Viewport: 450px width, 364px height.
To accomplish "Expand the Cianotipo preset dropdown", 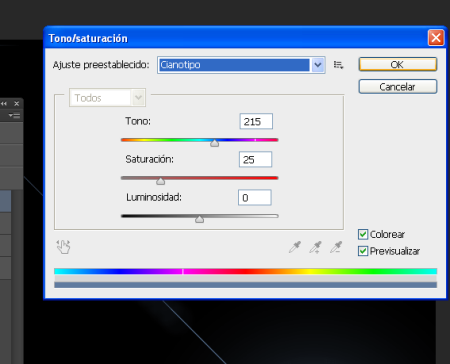I will [x=318, y=65].
